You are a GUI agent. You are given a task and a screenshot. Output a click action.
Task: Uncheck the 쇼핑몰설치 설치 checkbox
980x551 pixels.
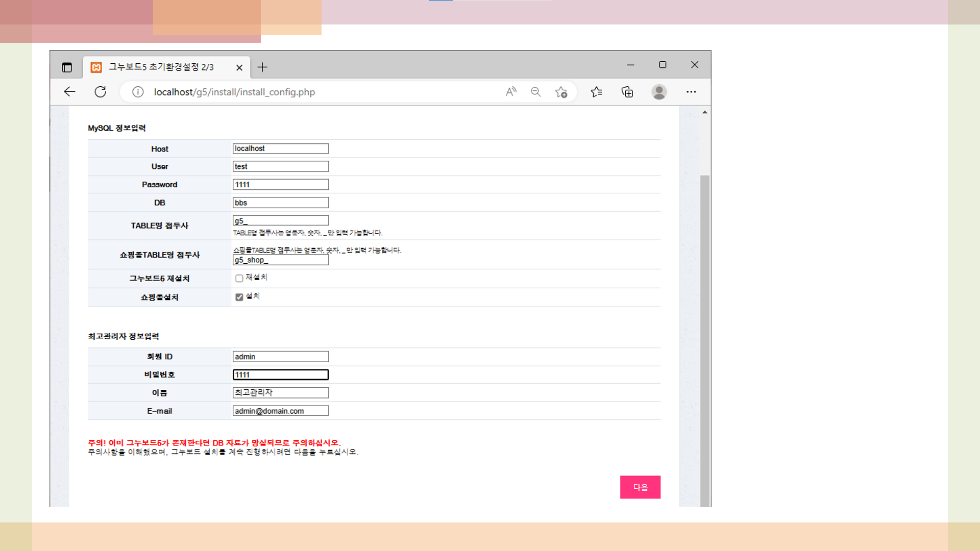[239, 297]
